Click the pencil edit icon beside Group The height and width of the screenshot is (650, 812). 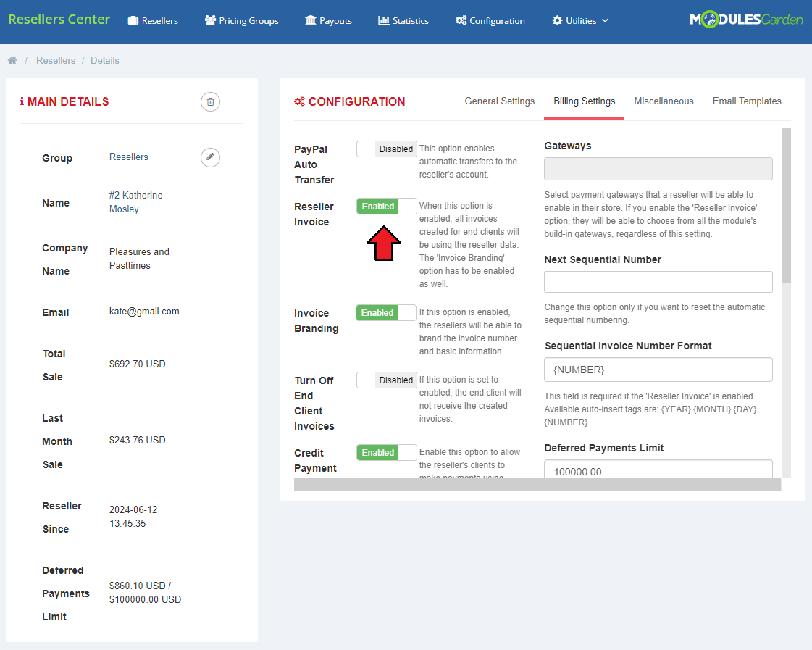(210, 157)
